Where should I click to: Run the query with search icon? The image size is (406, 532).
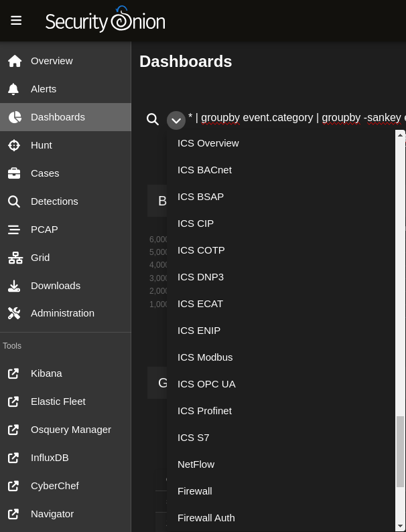[x=153, y=119]
